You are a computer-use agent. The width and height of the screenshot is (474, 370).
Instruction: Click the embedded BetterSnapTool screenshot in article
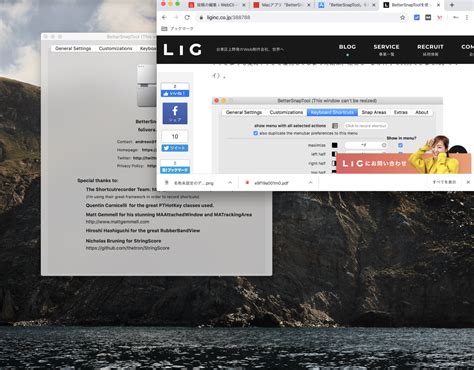coord(327,135)
